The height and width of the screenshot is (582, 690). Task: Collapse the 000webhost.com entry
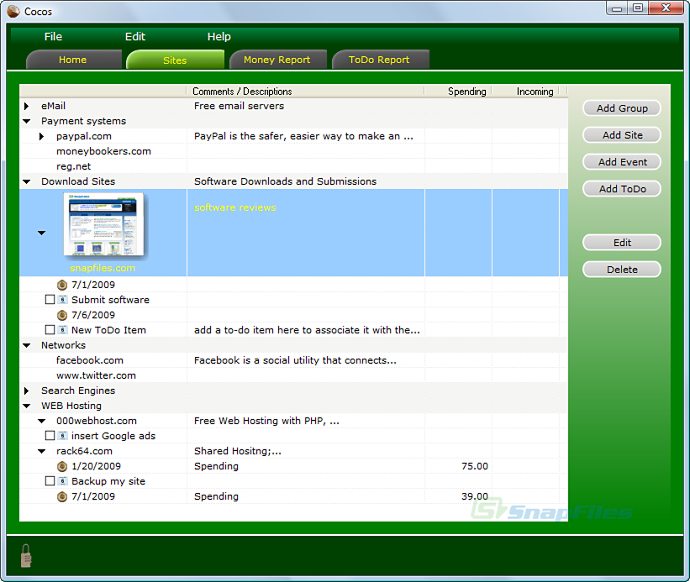(41, 421)
